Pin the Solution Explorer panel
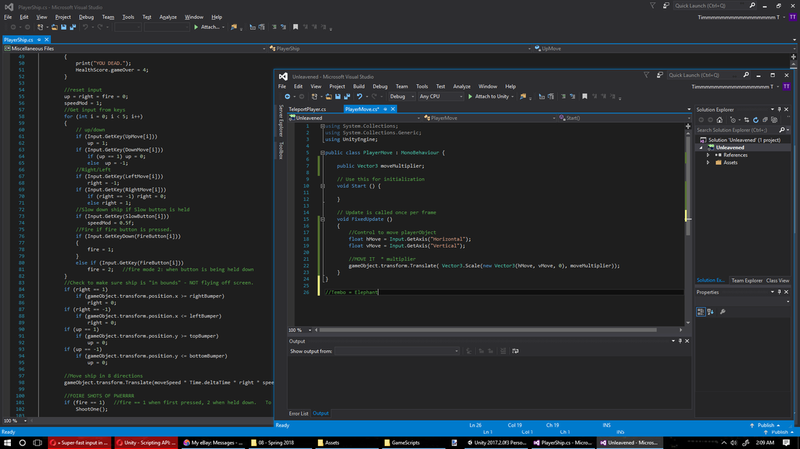Image resolution: width=800 pixels, height=449 pixels. pyautogui.click(x=779, y=109)
